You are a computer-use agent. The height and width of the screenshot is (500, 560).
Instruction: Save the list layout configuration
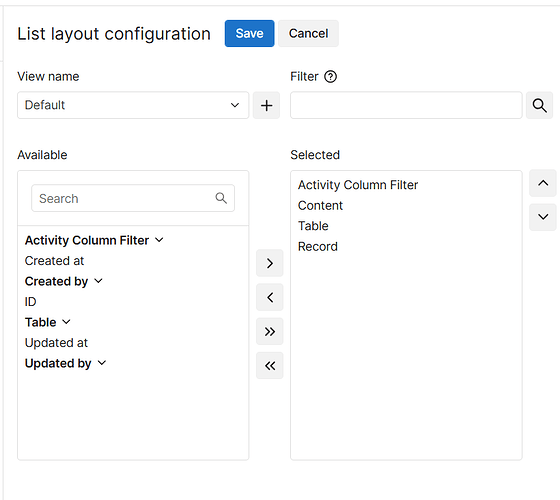pos(249,34)
